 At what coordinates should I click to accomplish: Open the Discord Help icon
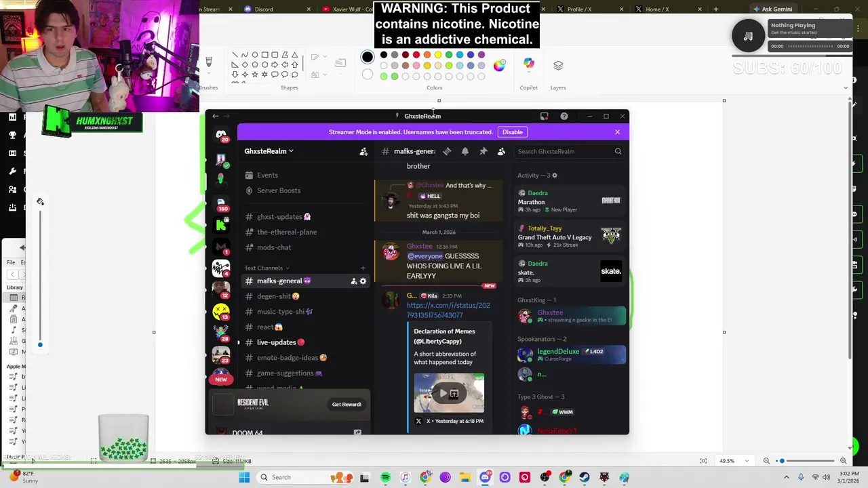click(564, 116)
